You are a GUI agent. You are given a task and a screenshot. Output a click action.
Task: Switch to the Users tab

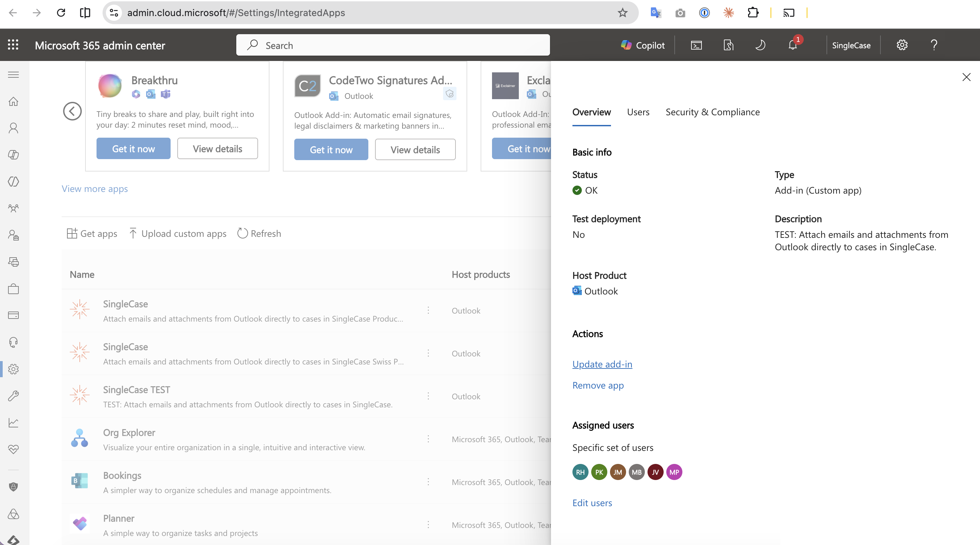click(x=638, y=112)
